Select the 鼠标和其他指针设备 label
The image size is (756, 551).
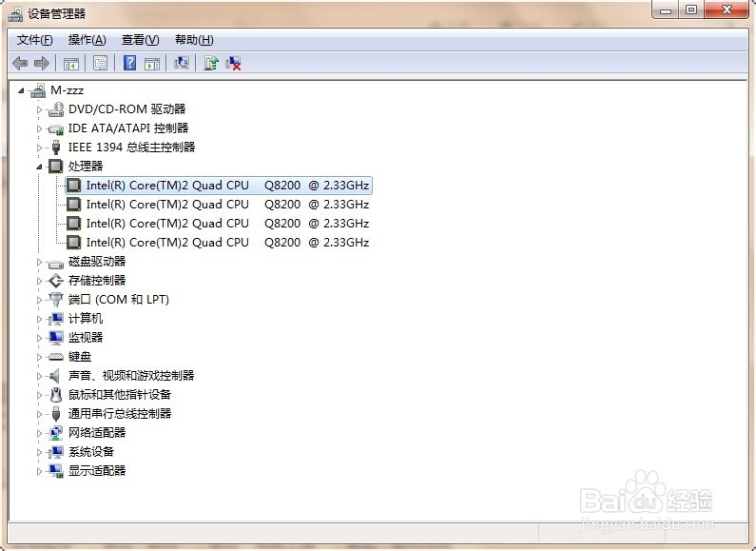(120, 395)
